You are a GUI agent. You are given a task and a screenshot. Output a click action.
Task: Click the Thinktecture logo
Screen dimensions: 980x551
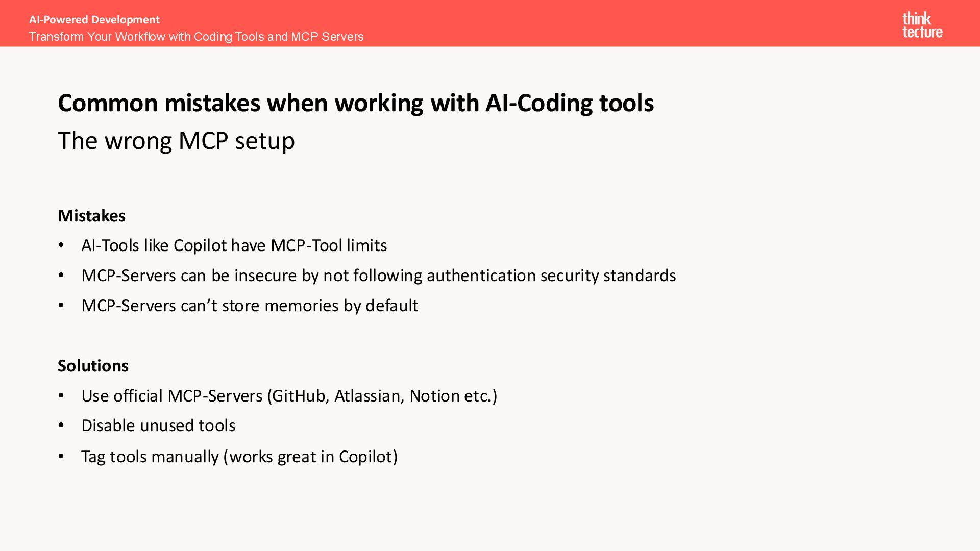tap(922, 25)
